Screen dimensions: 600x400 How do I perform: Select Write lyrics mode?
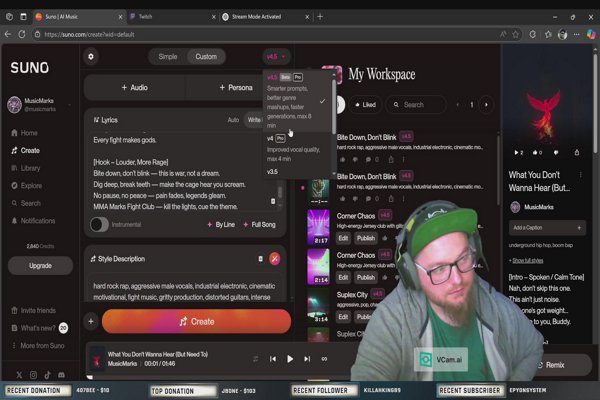[254, 120]
